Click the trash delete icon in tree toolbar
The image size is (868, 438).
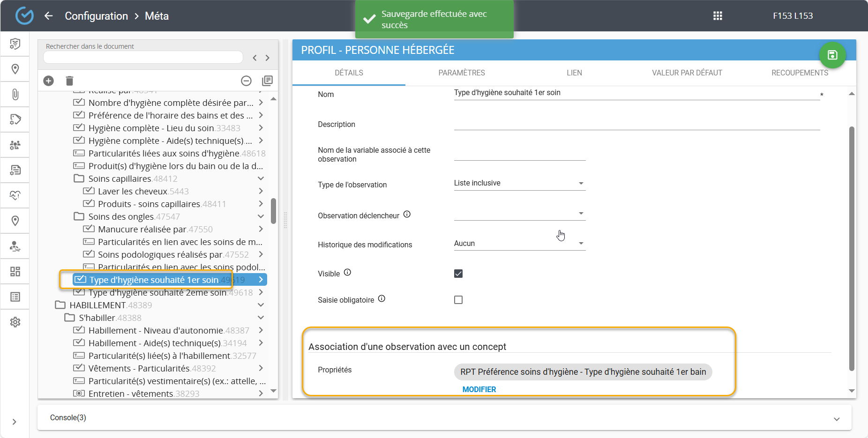(x=69, y=81)
